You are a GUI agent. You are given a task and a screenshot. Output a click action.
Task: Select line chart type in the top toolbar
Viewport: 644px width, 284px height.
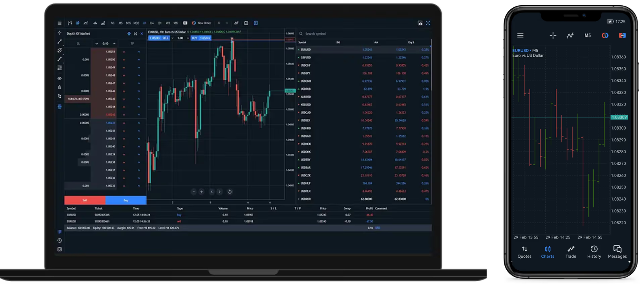(85, 23)
